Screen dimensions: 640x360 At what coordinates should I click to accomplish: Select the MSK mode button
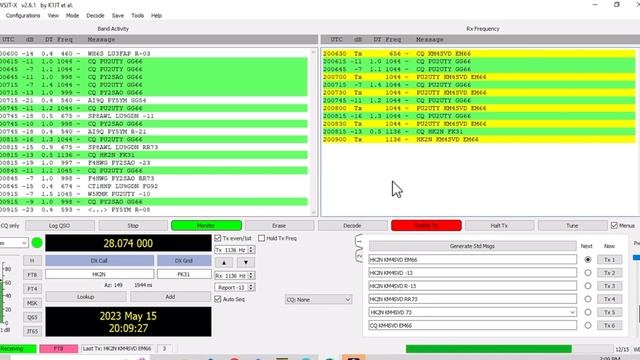32,303
